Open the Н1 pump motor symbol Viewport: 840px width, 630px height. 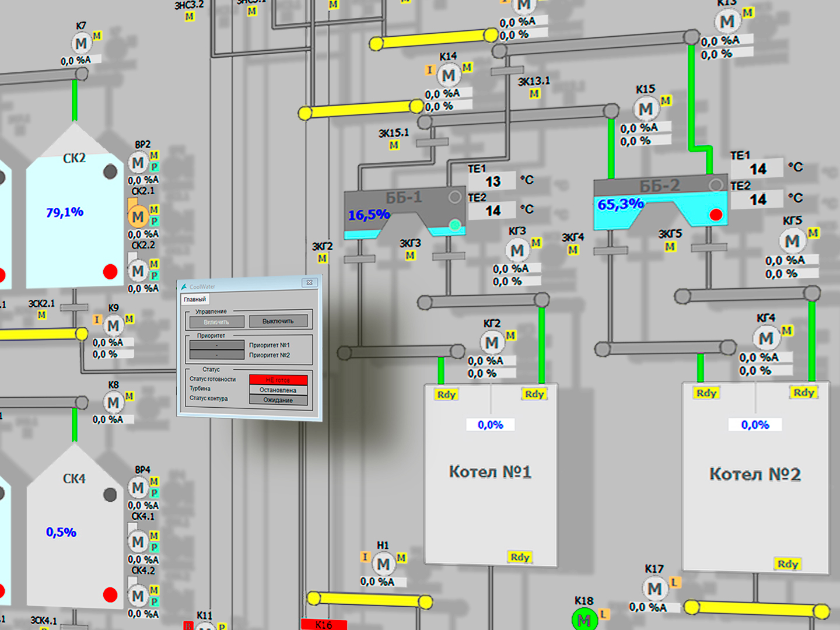coord(383,564)
